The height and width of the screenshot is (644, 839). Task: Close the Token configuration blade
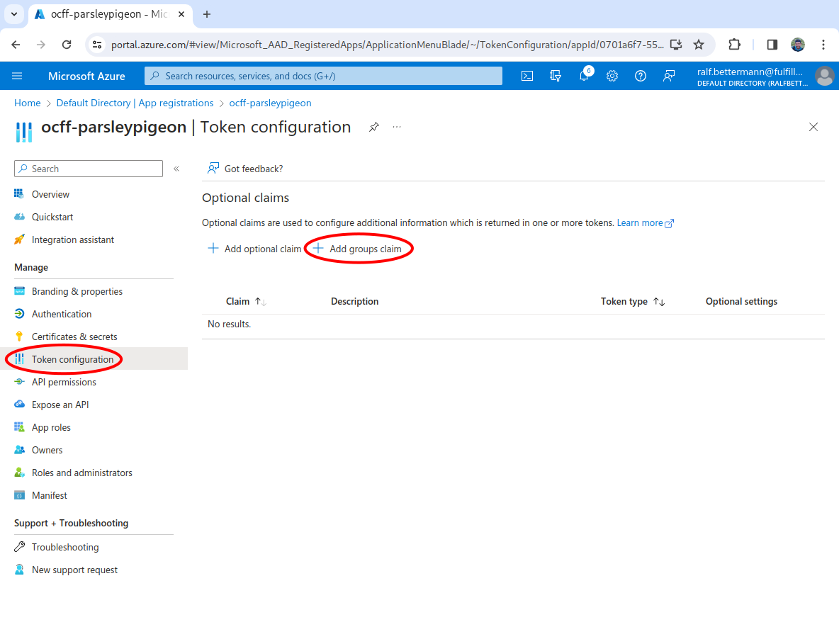point(813,127)
